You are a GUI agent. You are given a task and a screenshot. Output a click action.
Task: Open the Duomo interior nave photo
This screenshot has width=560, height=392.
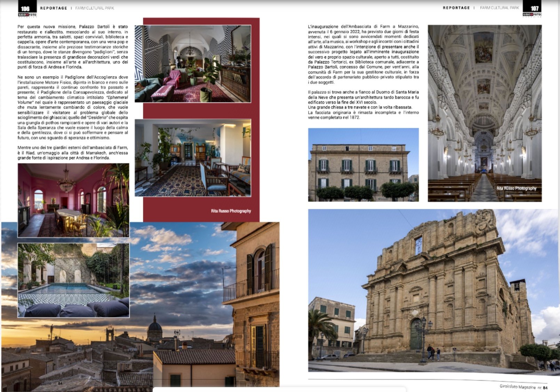coord(485,113)
